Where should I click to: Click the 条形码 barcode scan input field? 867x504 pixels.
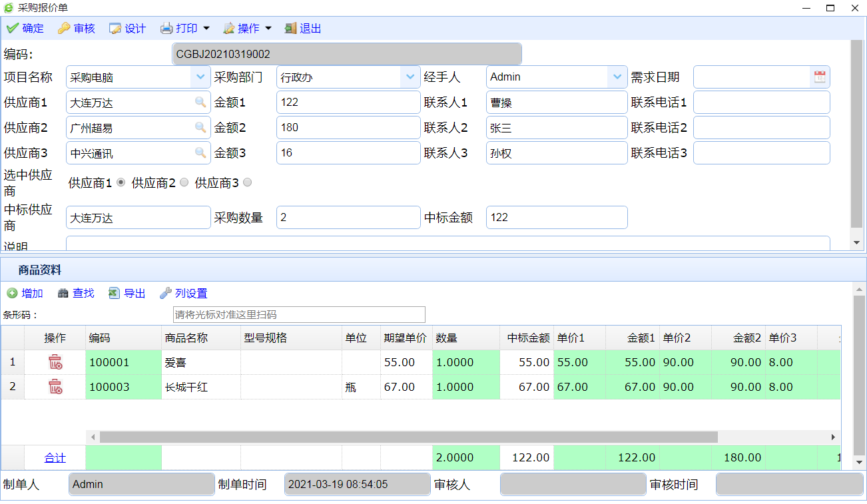(x=299, y=314)
